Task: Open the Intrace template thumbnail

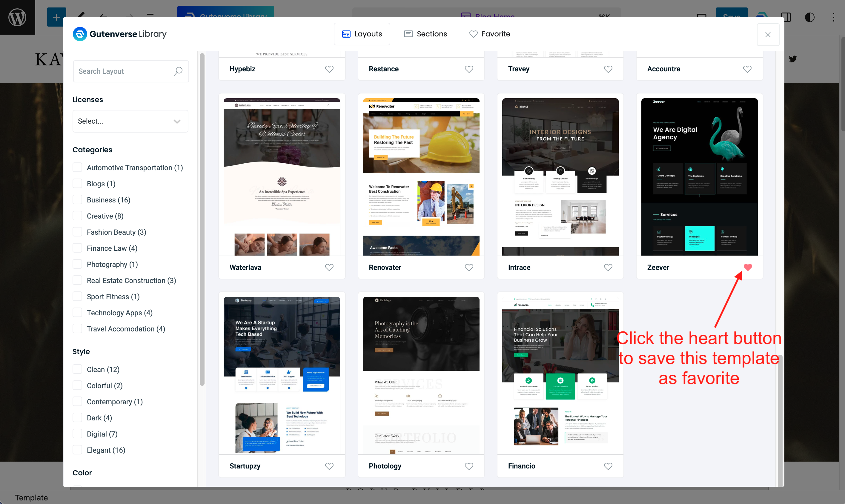Action: (x=560, y=176)
